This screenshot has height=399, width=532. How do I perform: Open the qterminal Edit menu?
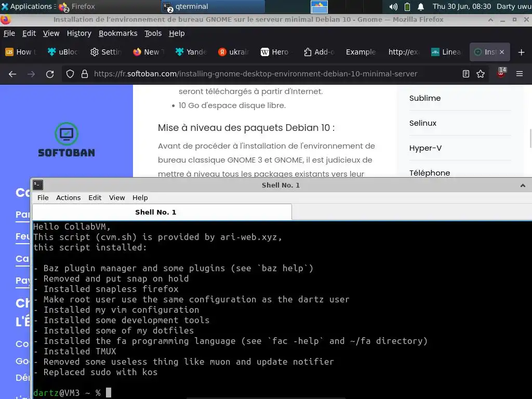[95, 198]
